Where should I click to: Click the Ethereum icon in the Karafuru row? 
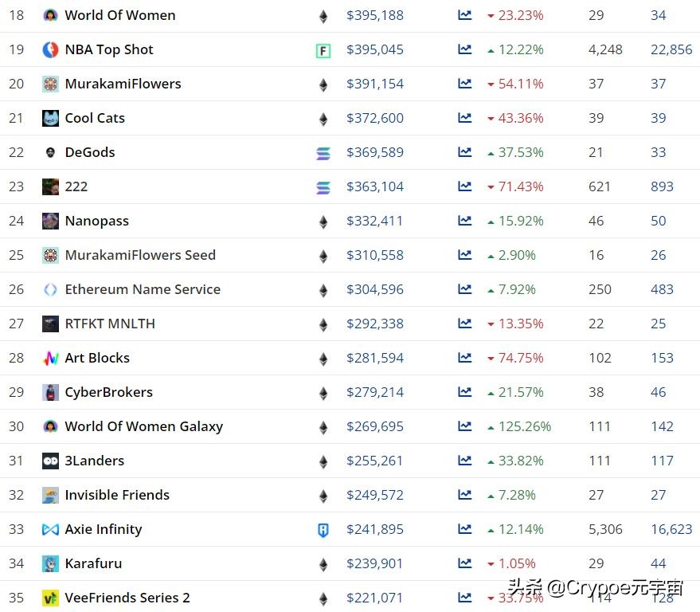(323, 564)
